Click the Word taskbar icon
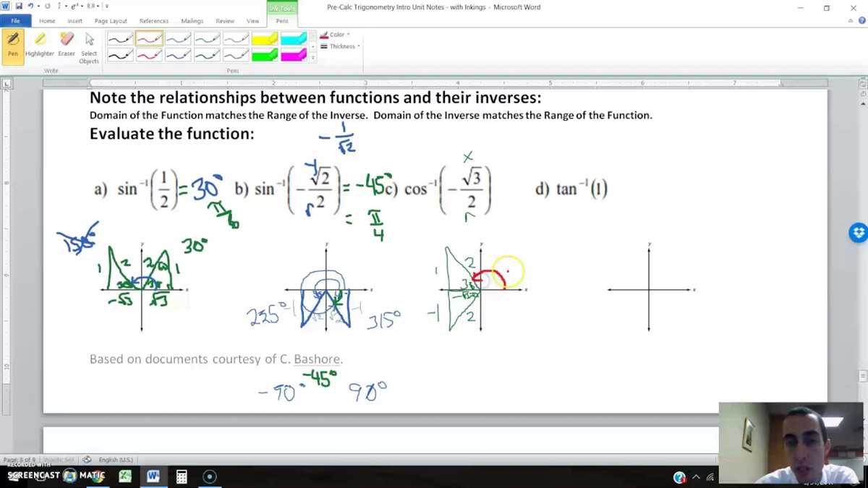This screenshot has height=488, width=868. (x=153, y=476)
